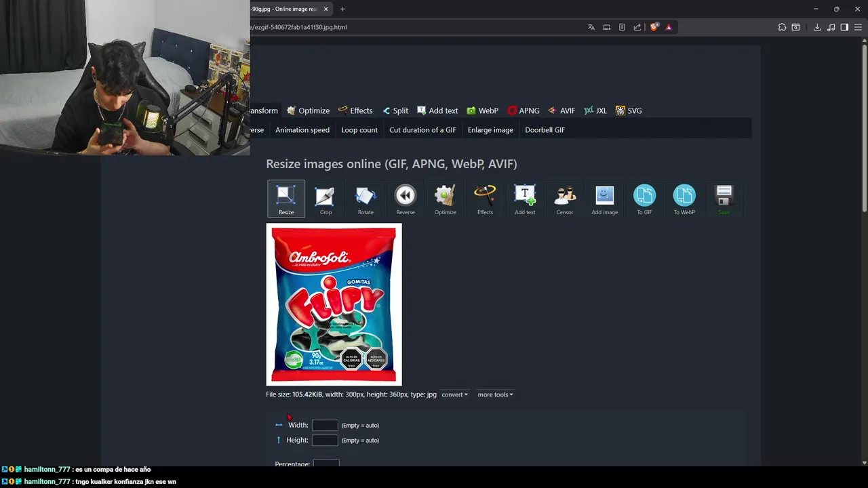Open the Optimize menu item
This screenshot has height=488, width=868.
[x=308, y=110]
